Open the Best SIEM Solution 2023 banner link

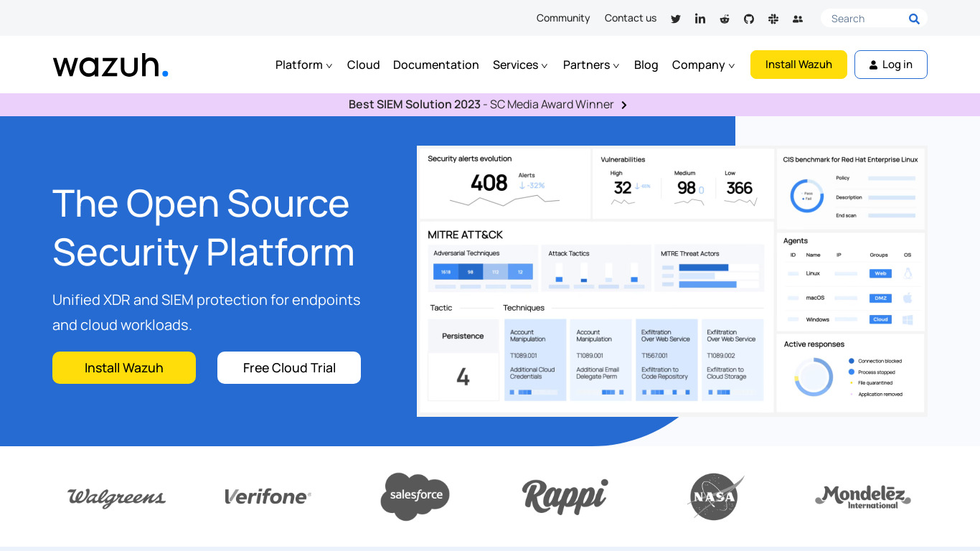tap(488, 105)
